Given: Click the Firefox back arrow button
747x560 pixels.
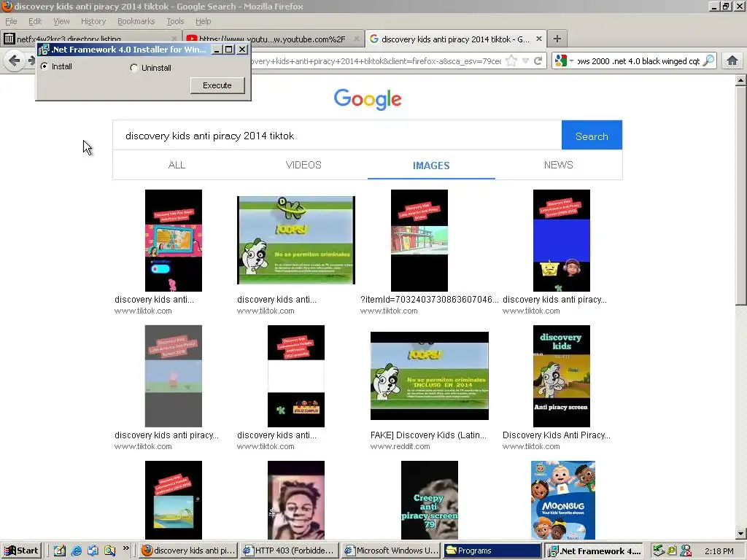Looking at the screenshot, I should click(15, 61).
